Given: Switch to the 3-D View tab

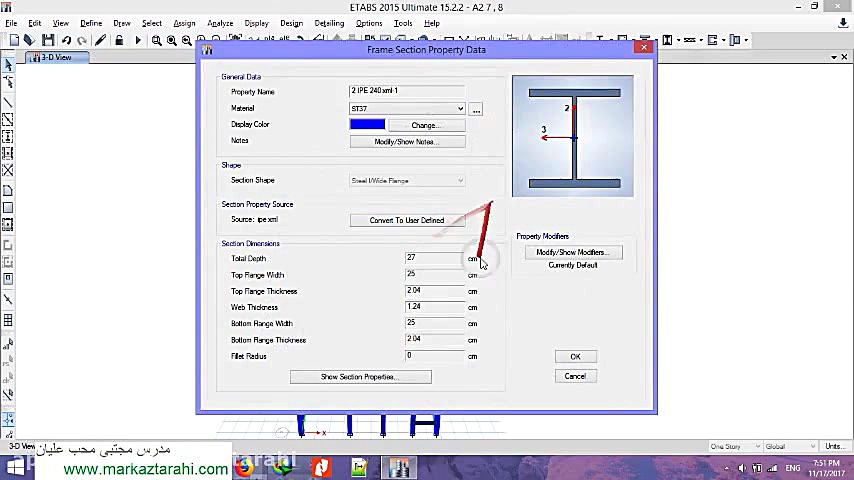Looking at the screenshot, I should [x=57, y=57].
